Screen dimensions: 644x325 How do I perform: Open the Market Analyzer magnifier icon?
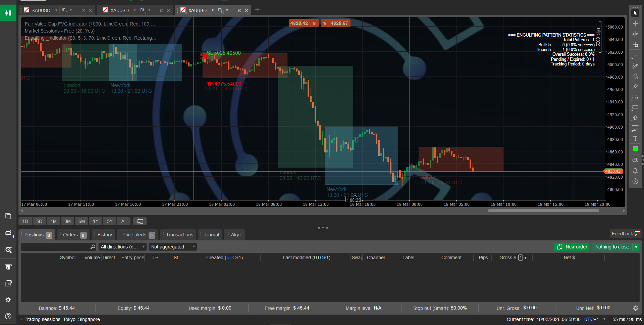[x=8, y=250]
